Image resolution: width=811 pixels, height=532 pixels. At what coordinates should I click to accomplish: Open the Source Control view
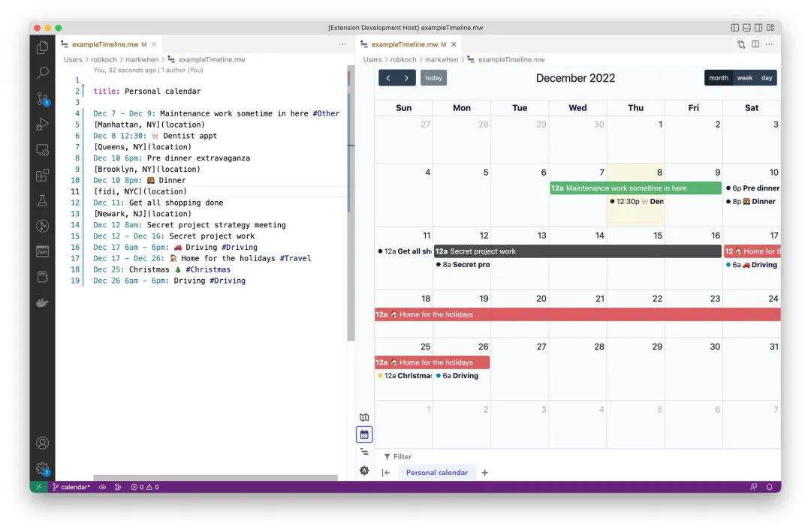(x=42, y=99)
